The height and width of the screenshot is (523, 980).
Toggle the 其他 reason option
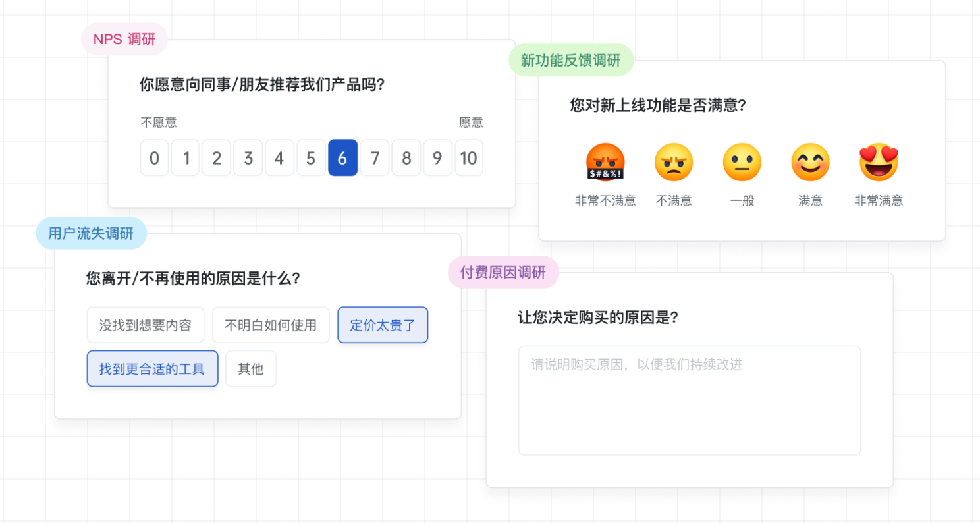click(251, 369)
